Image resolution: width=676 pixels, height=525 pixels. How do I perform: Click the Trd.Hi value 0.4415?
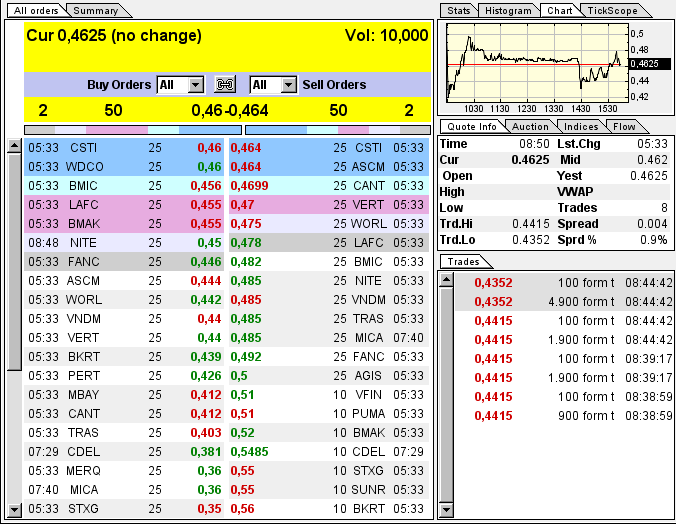(531, 224)
